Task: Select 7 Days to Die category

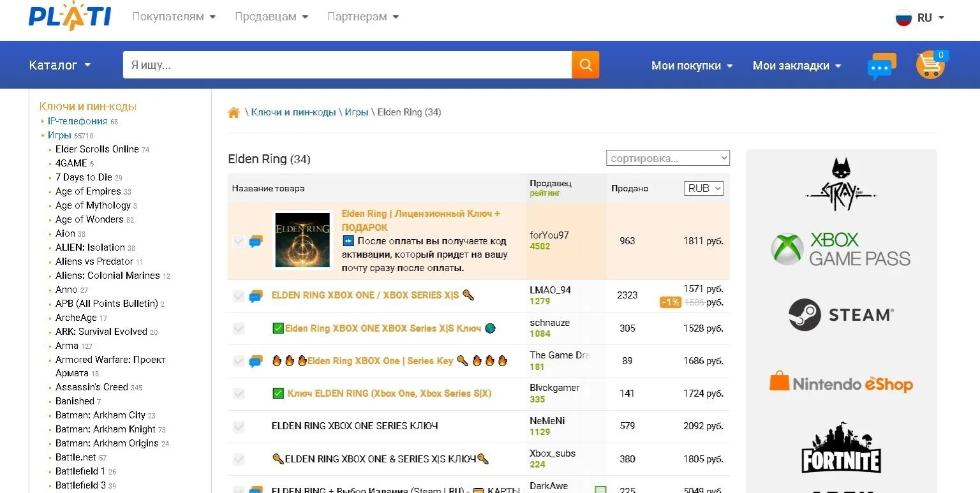Action: 84,177
